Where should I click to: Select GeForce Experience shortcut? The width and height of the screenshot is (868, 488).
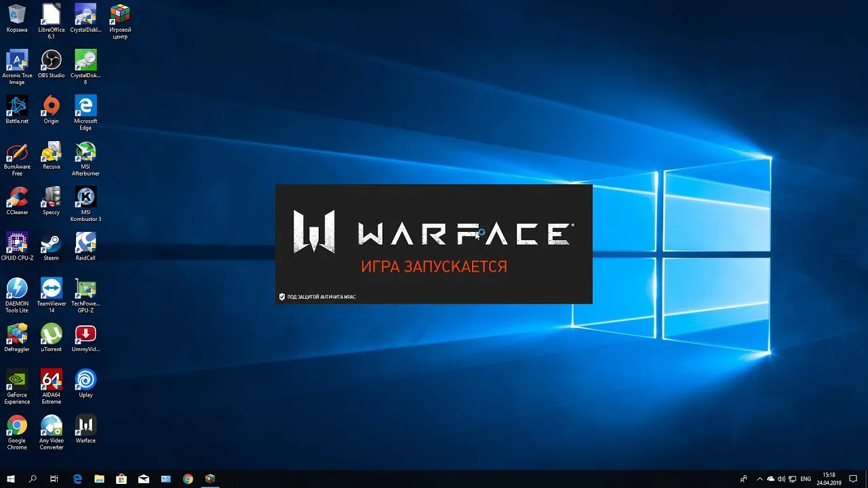pyautogui.click(x=17, y=386)
